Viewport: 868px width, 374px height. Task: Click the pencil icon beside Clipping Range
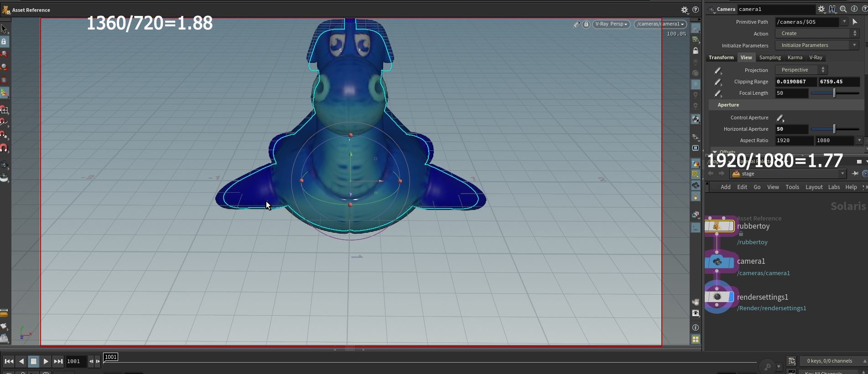(x=718, y=82)
